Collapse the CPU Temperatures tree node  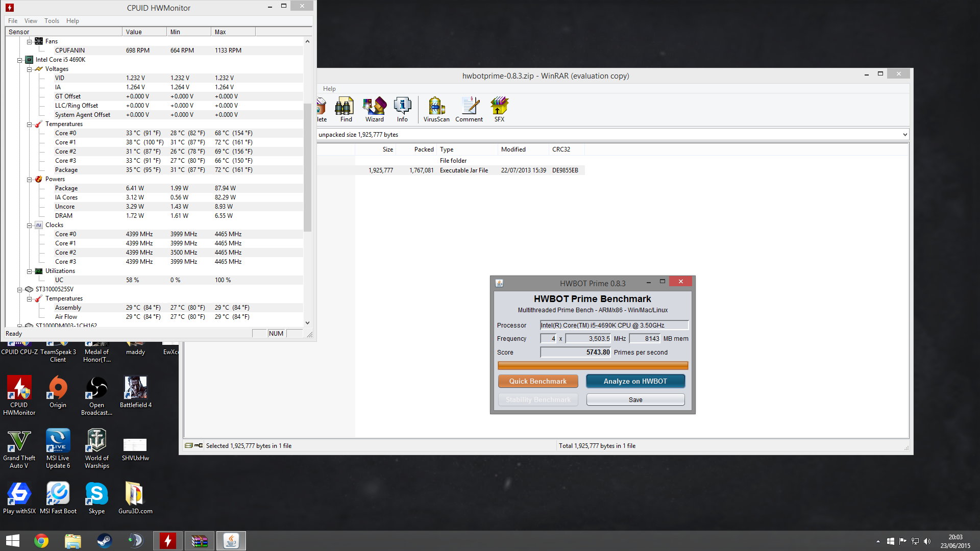pos(29,124)
